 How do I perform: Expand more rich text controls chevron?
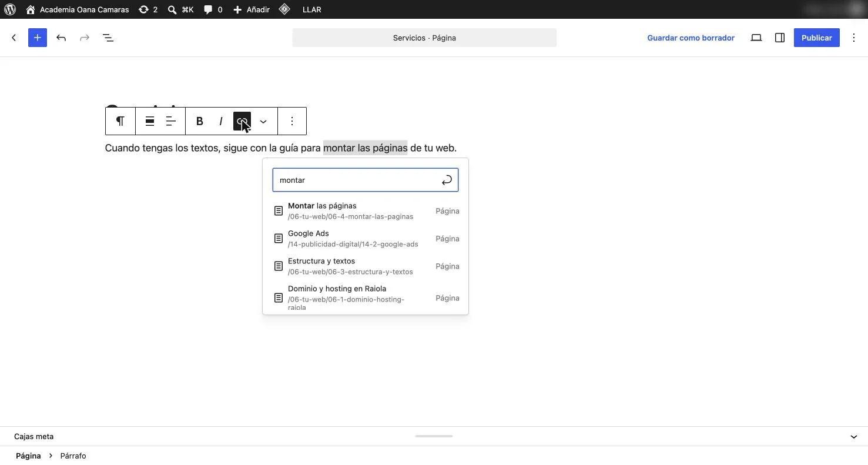click(263, 121)
